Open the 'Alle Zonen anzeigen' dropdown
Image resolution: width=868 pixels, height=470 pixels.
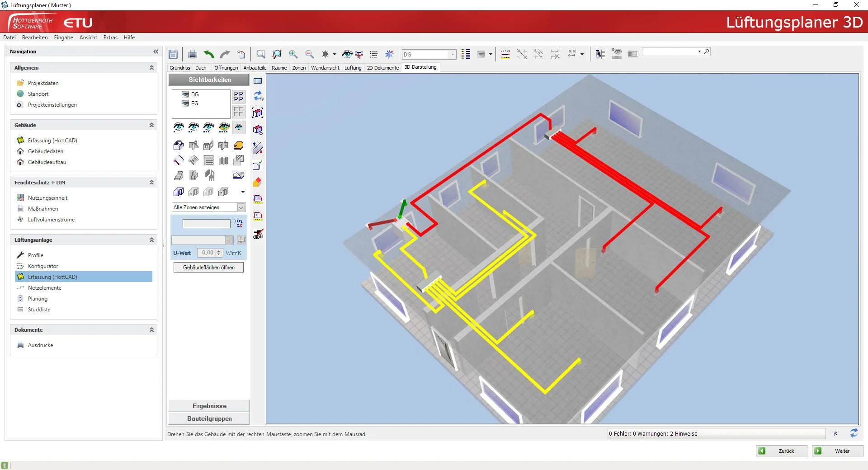[241, 207]
